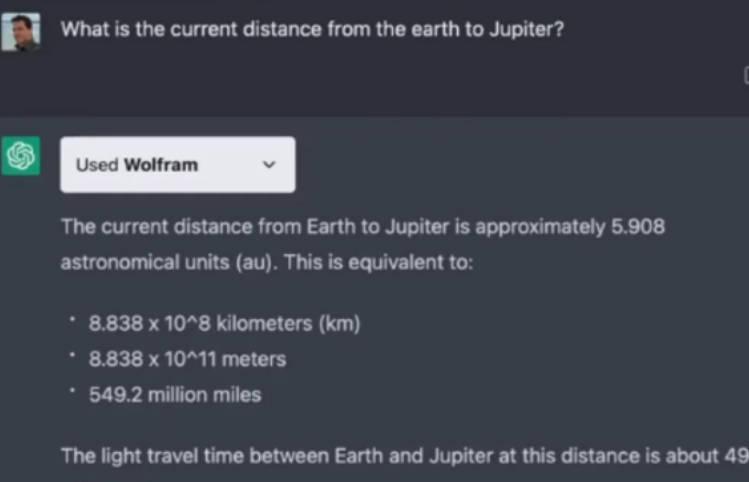Viewport: 749px width, 482px height.
Task: Click the "8.838 x 10^11 meters" bullet
Action: pos(187,359)
